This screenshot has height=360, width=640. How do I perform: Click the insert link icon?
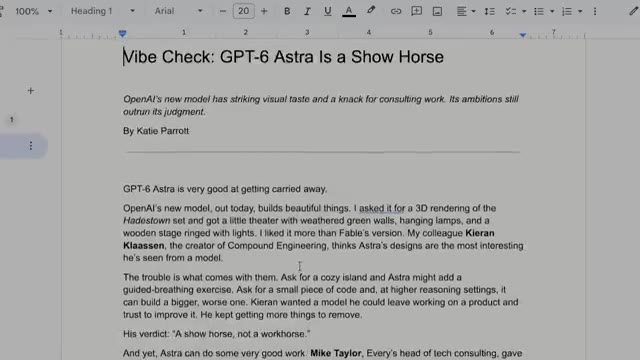[396, 11]
